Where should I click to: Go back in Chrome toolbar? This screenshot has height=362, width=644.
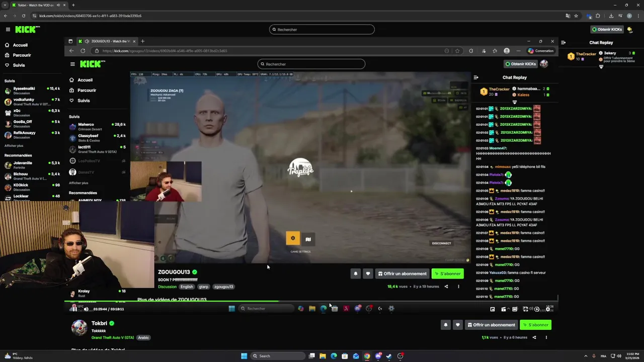point(6,16)
